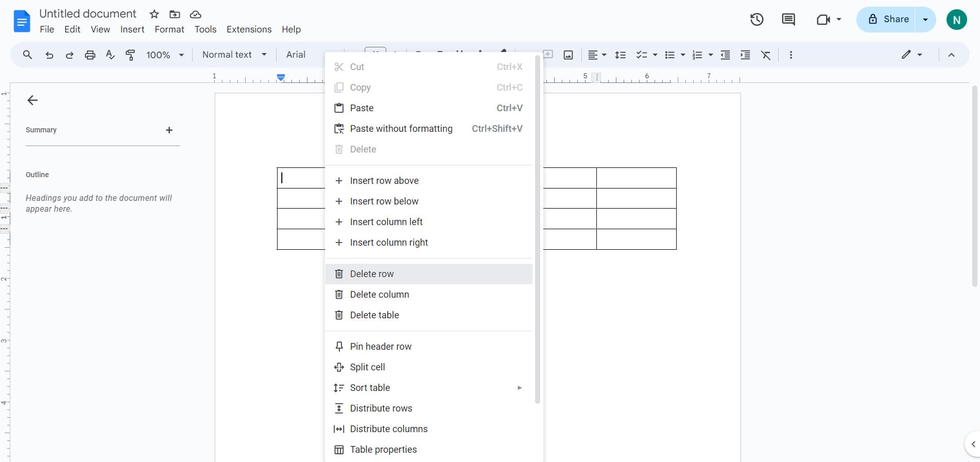This screenshot has height=462, width=980.
Task: Click the Share button
Action: (887, 20)
